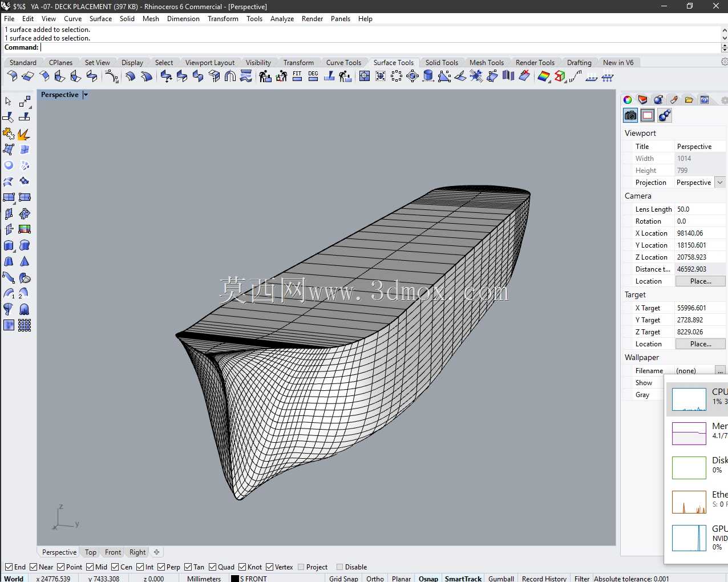Click the blue spheres icon beside red rectangle

click(665, 116)
